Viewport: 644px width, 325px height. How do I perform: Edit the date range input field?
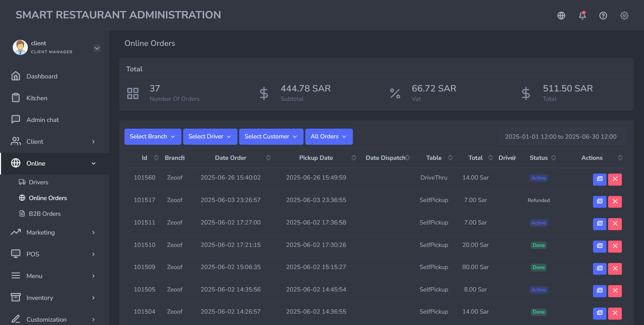(x=562, y=137)
